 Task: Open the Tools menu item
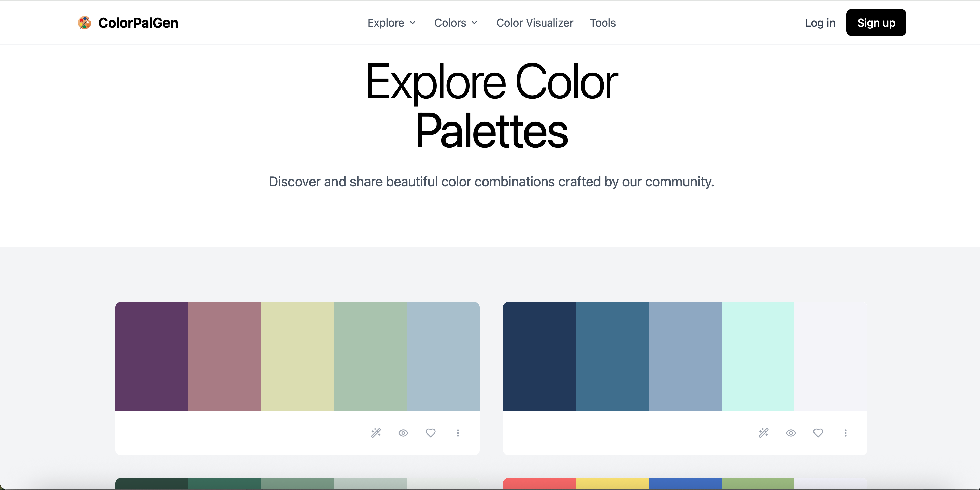[603, 23]
